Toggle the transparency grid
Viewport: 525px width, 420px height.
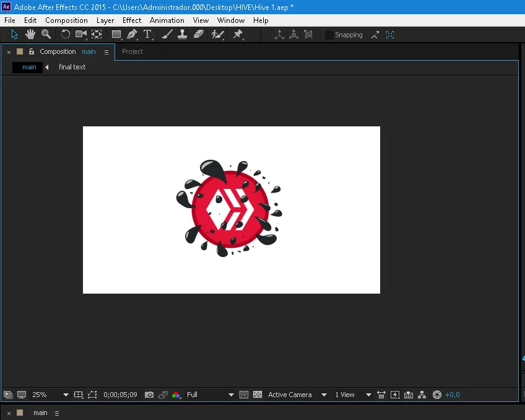tap(258, 395)
